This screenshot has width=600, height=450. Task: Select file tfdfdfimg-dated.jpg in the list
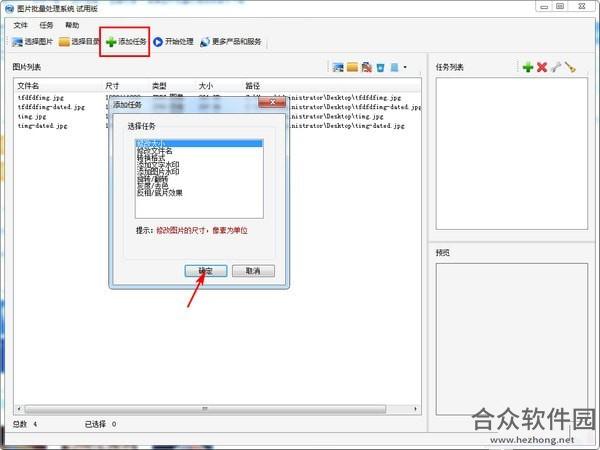(51, 107)
